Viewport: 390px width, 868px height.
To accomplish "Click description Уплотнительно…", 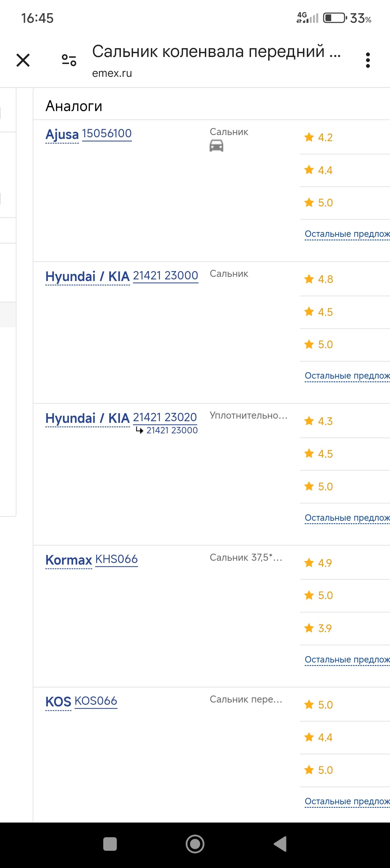I will point(249,416).
